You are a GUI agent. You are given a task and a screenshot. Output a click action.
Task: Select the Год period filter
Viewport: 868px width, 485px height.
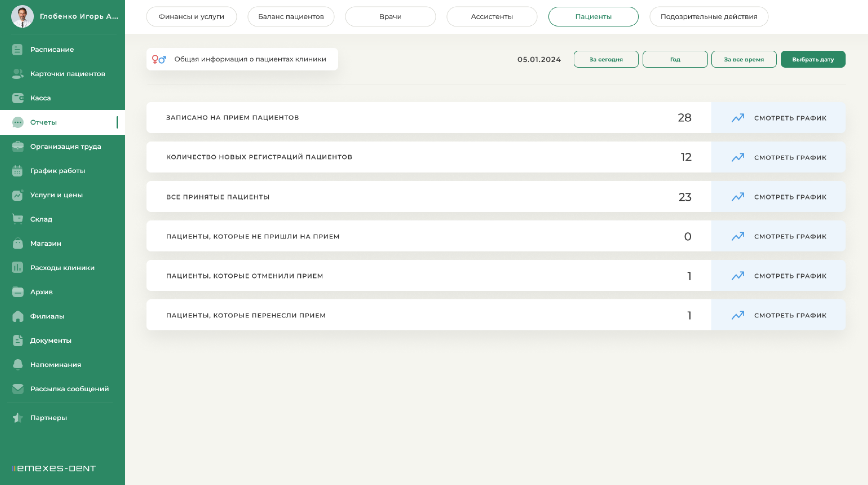pyautogui.click(x=675, y=59)
